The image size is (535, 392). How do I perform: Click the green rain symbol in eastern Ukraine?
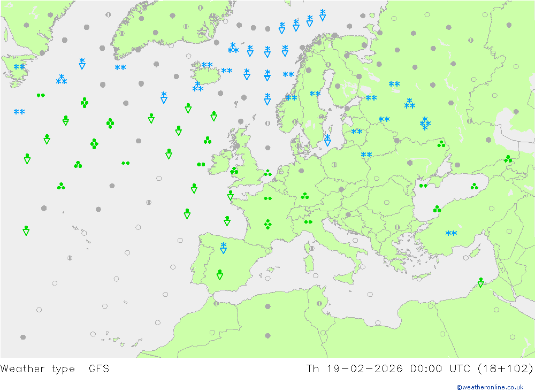click(441, 144)
